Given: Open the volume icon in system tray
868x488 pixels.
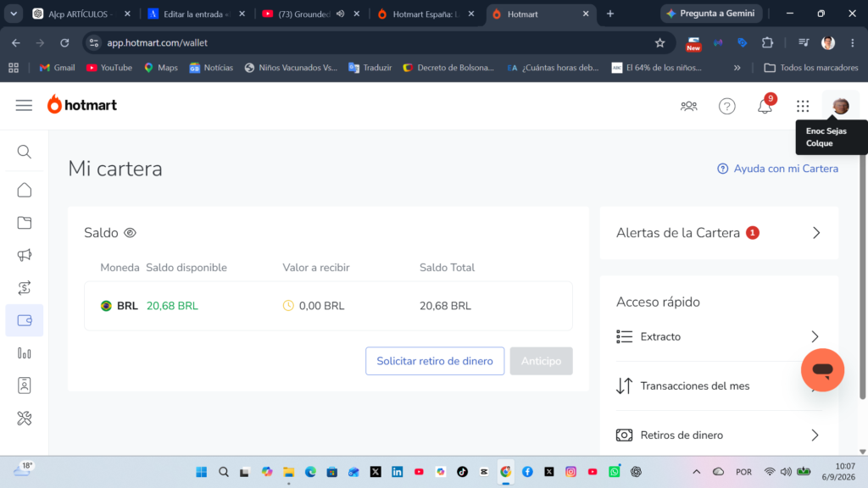Looking at the screenshot, I should 786,472.
